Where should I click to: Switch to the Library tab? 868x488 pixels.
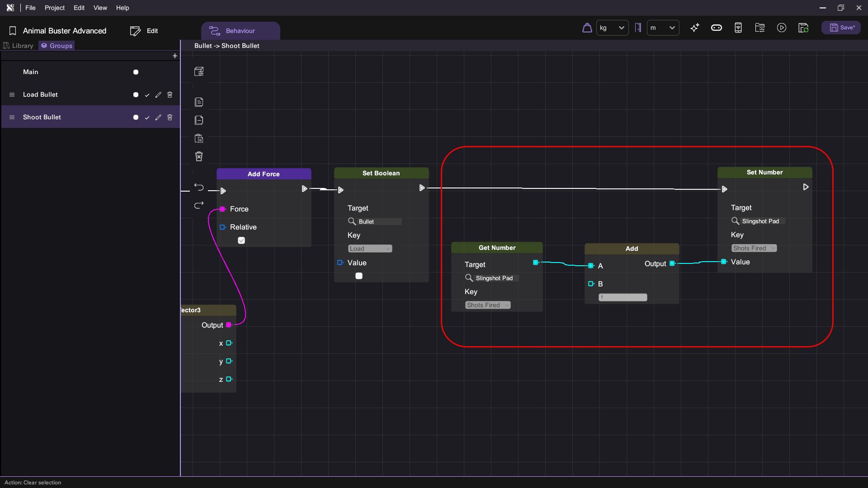click(19, 46)
